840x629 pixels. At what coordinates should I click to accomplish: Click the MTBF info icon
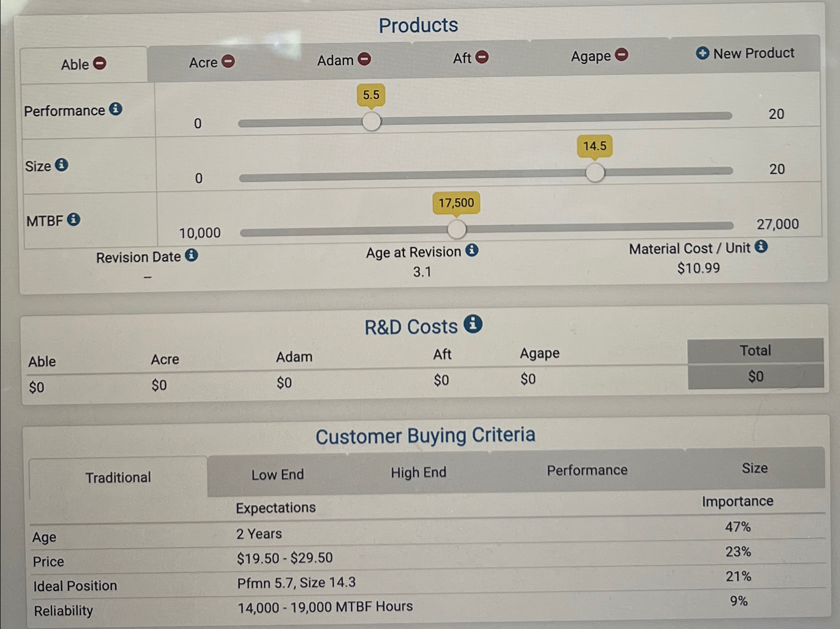[73, 219]
